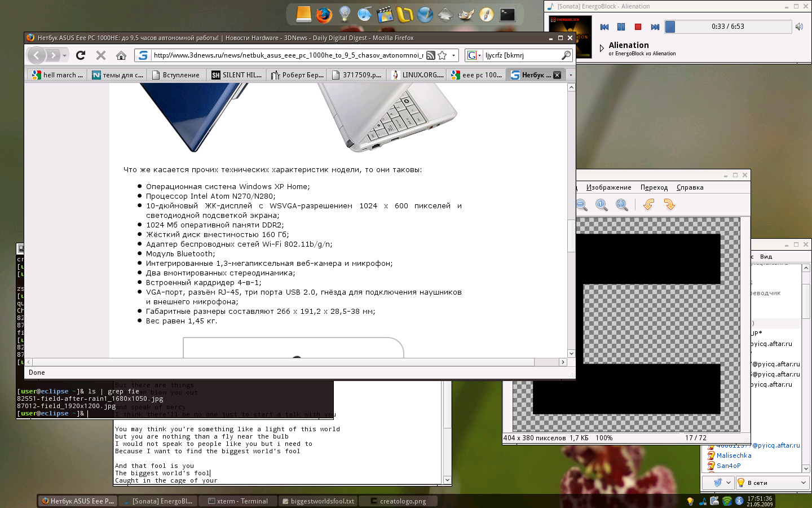This screenshot has width=812, height=508.
Task: Select San4oP contact in the messenger roster
Action: 729,466
